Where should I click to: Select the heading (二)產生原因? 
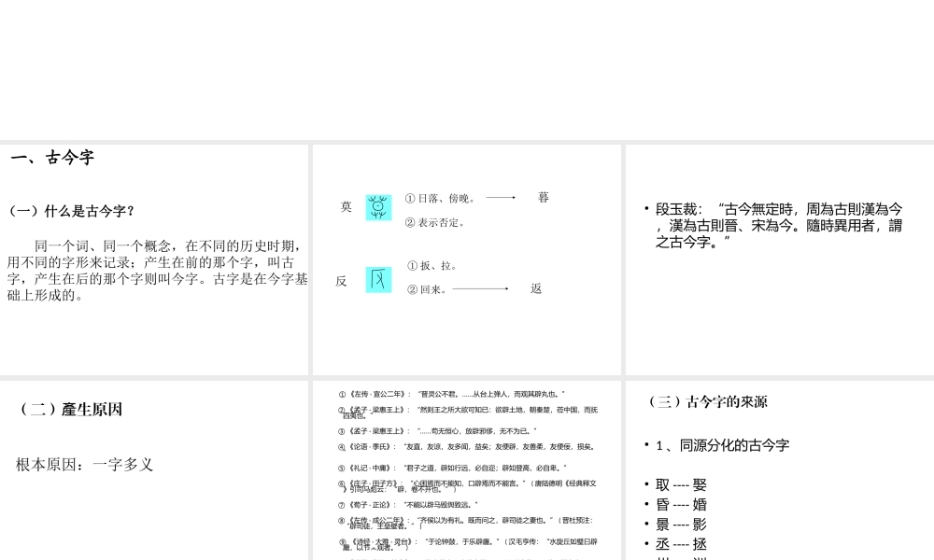pyautogui.click(x=72, y=410)
